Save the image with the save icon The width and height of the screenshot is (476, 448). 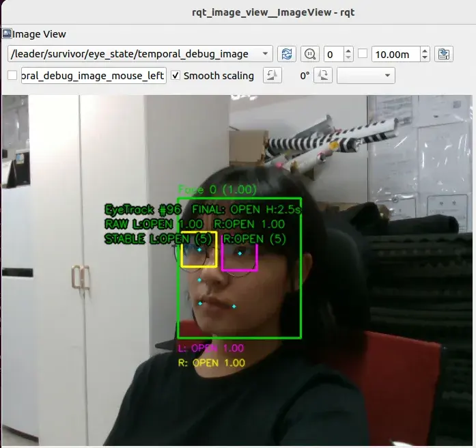point(444,54)
